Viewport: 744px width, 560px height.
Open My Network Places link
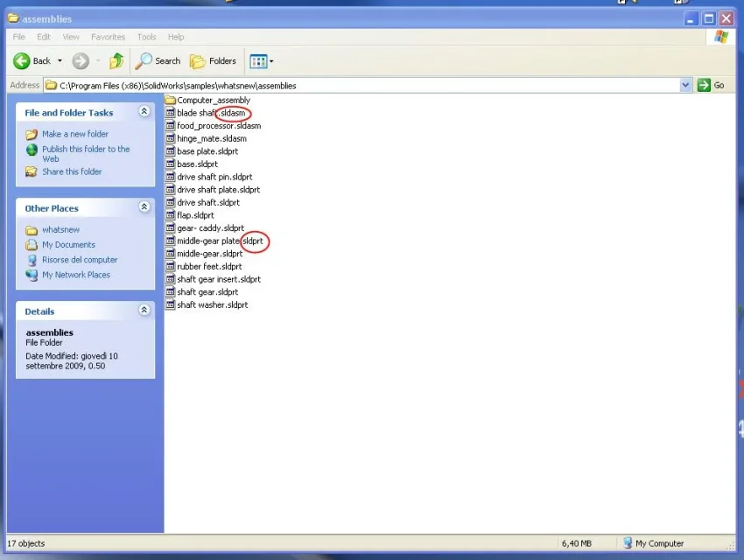click(76, 275)
